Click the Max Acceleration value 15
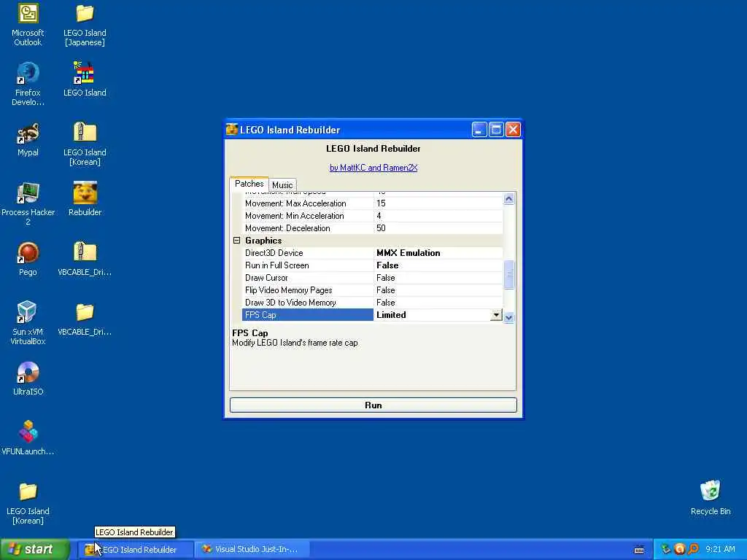This screenshot has height=560, width=747. coord(381,203)
